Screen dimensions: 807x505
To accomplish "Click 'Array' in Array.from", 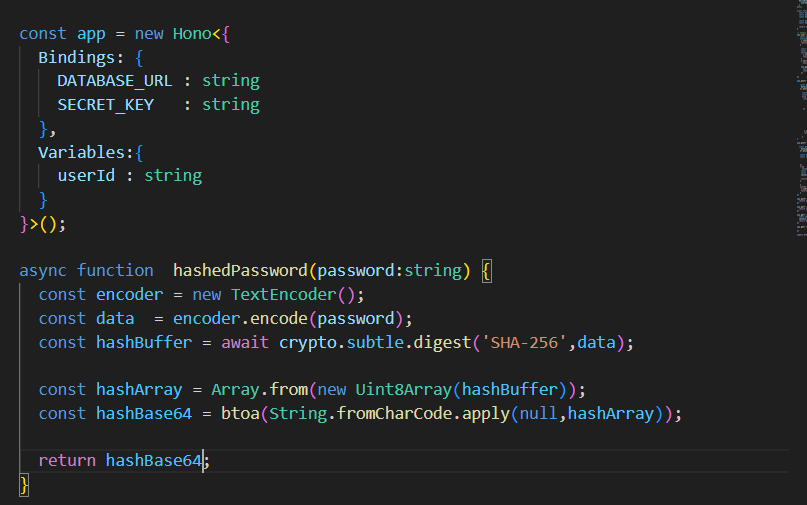I will (235, 390).
